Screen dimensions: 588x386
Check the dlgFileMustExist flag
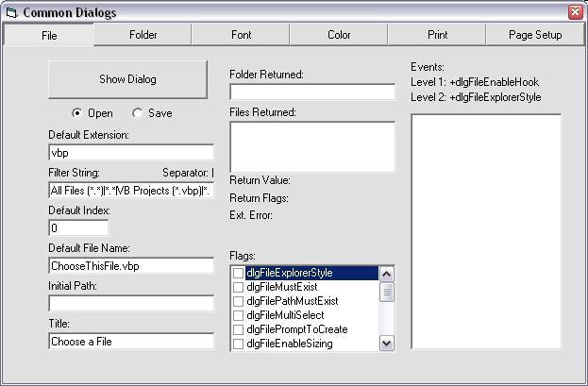coord(239,287)
